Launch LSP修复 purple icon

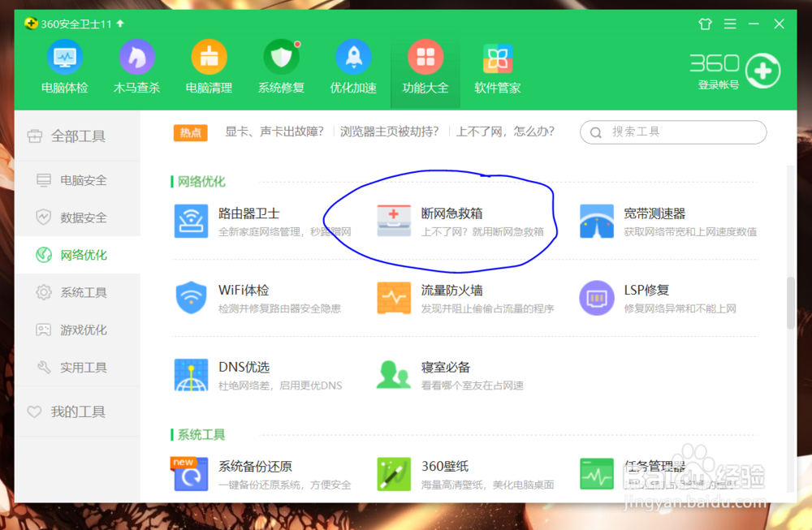click(597, 298)
